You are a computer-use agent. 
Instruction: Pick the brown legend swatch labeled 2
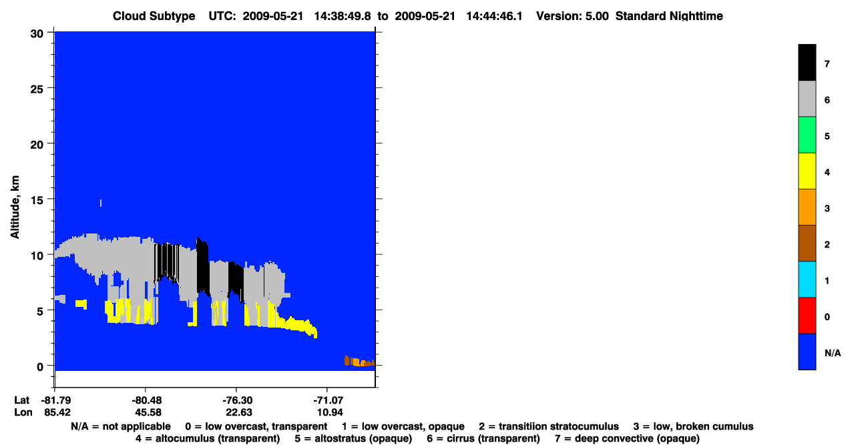tap(807, 243)
